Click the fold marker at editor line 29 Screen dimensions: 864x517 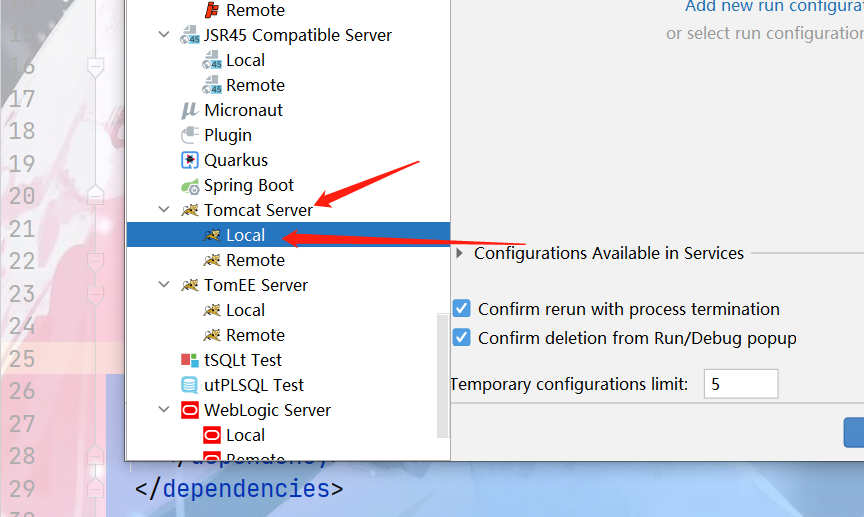96,488
